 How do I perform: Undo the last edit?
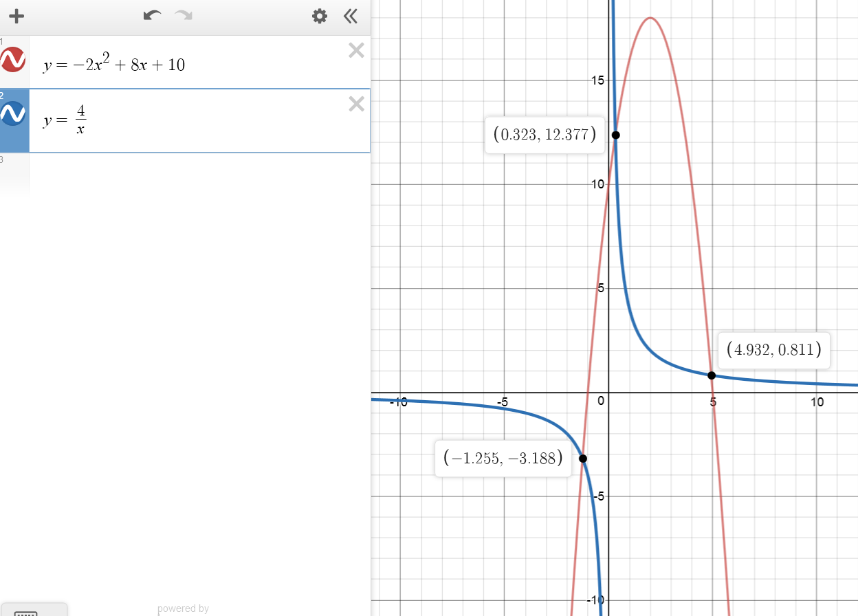pyautogui.click(x=152, y=16)
